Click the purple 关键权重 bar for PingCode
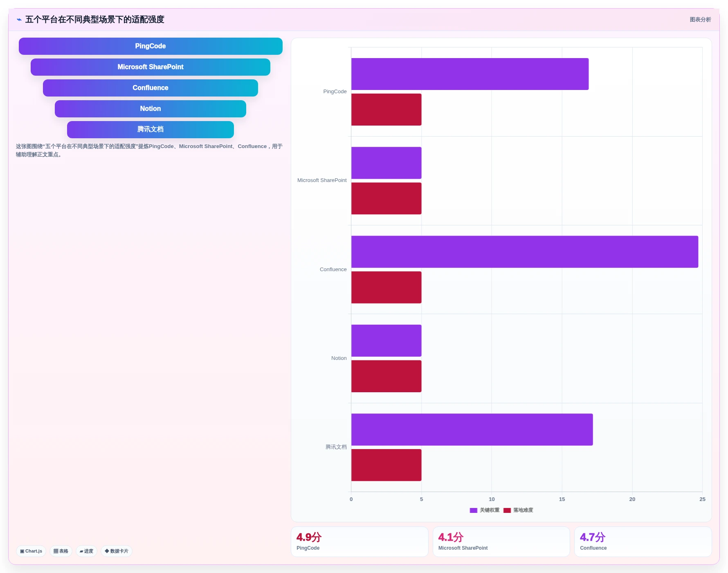The width and height of the screenshot is (728, 573). click(470, 74)
